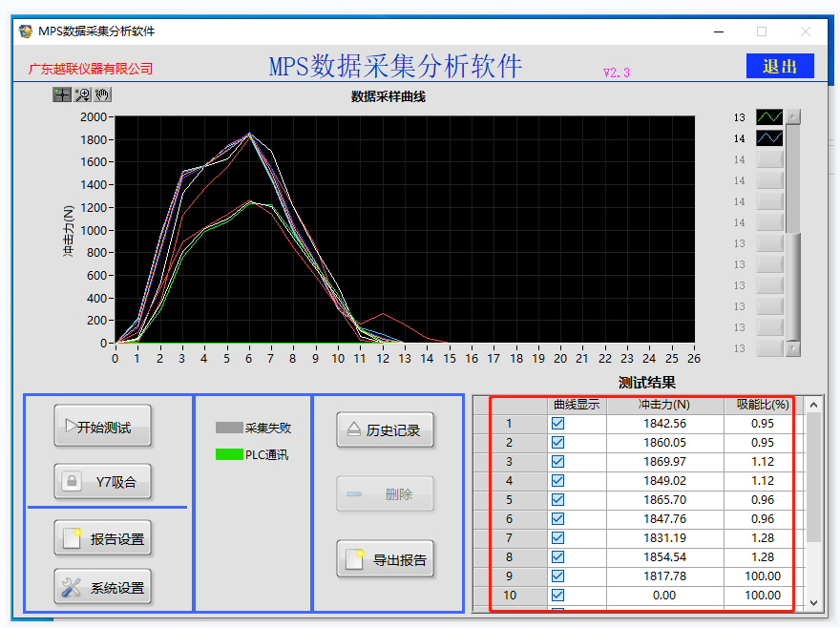Click the green PLC通讯 indicator light

229,454
